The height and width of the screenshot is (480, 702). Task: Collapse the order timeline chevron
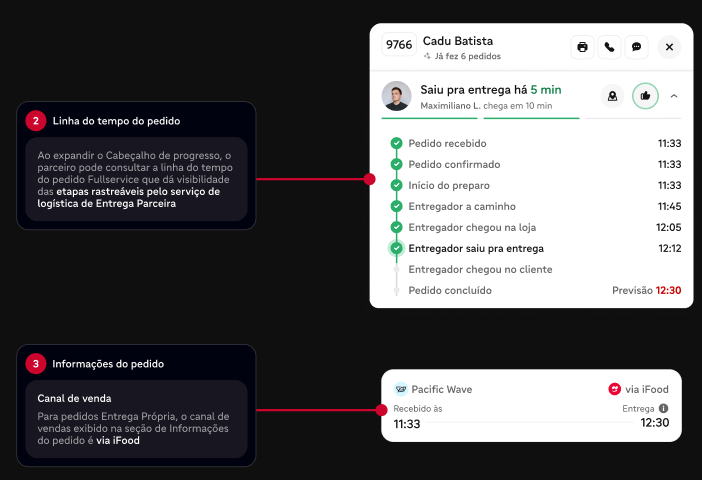pos(674,96)
